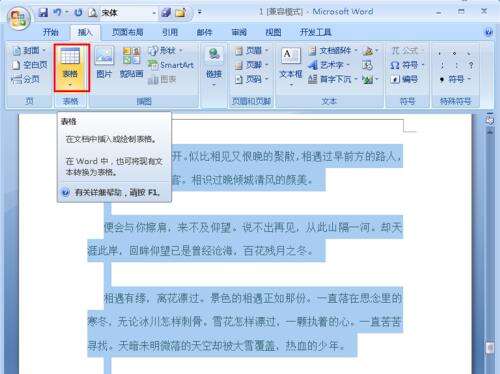Image resolution: width=500 pixels, height=374 pixels.
Task: Open the 艺术字 WordArt gallery
Action: coord(329,65)
